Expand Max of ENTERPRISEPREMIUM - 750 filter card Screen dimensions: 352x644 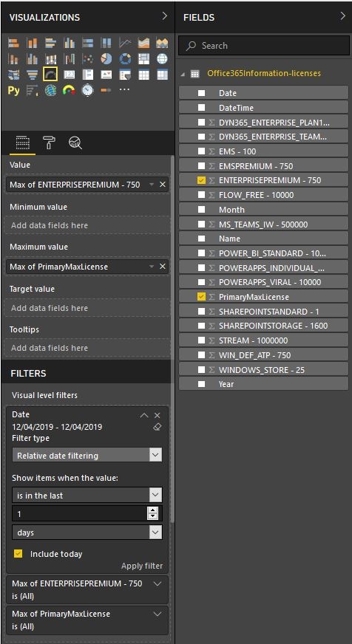click(157, 583)
